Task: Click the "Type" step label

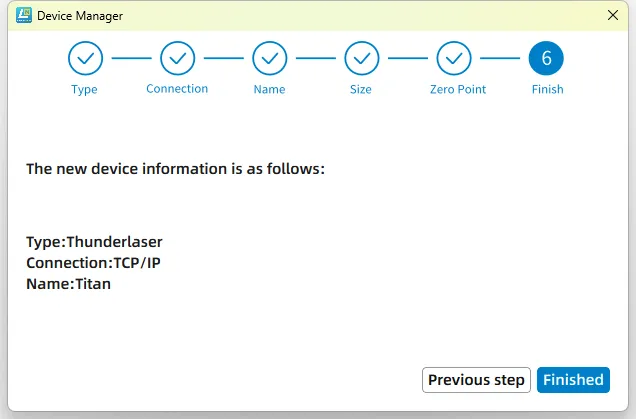Action: (85, 90)
